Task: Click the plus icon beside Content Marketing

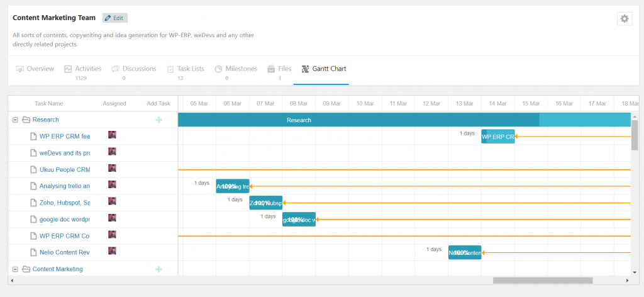Action: coord(158,269)
